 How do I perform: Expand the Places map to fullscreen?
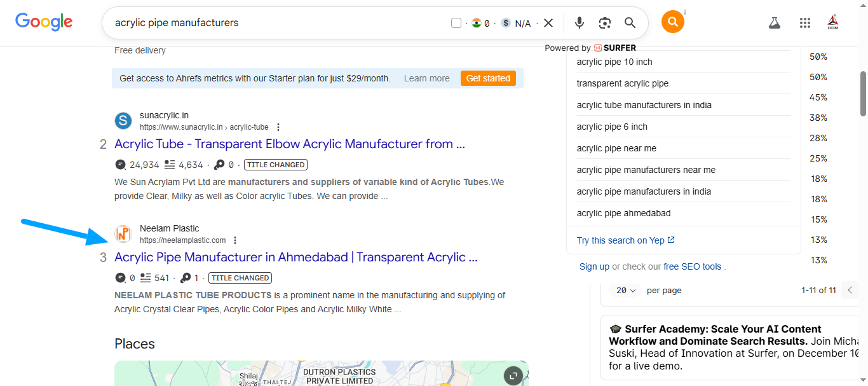coord(513,375)
